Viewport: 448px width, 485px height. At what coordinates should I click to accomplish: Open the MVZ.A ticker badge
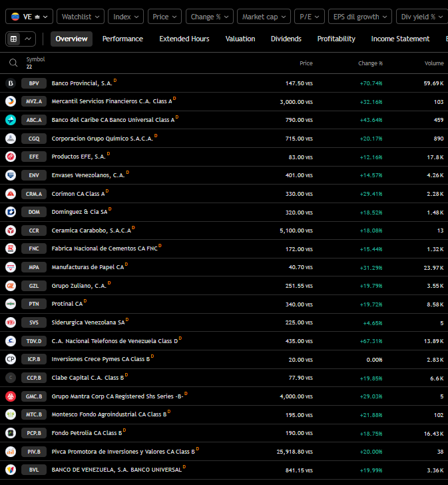[x=34, y=101]
